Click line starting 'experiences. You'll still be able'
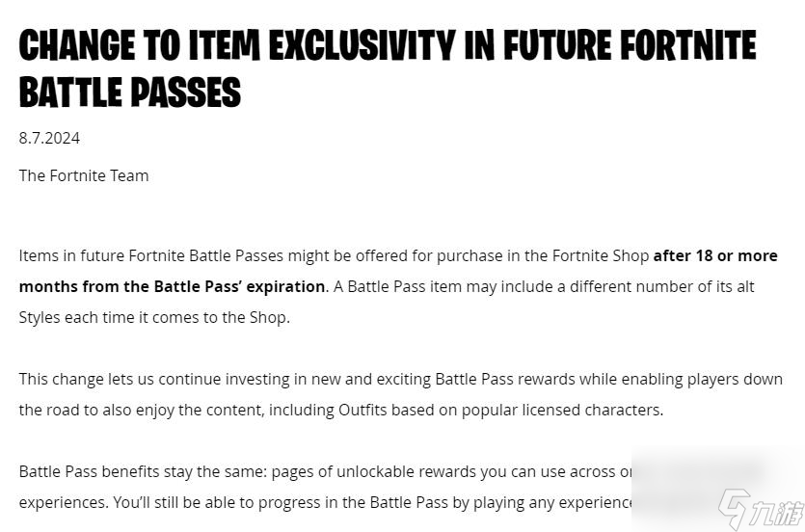805x532 pixels. pos(326,502)
